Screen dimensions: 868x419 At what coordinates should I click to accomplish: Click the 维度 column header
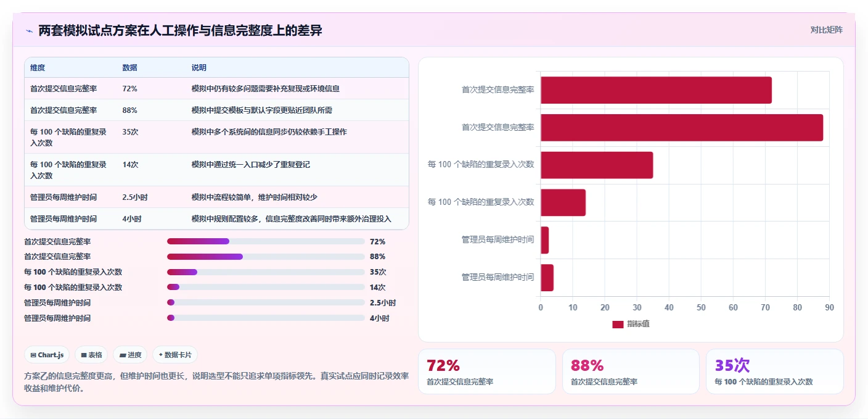tap(38, 67)
